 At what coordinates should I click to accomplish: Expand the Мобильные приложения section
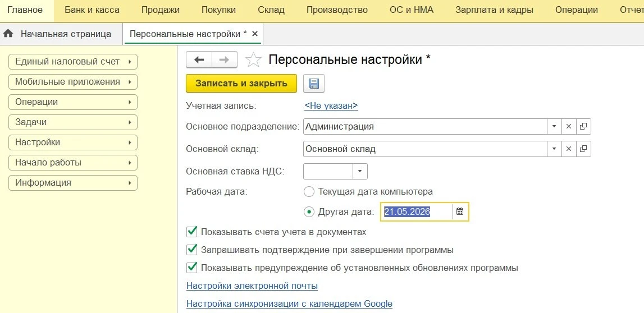click(72, 82)
